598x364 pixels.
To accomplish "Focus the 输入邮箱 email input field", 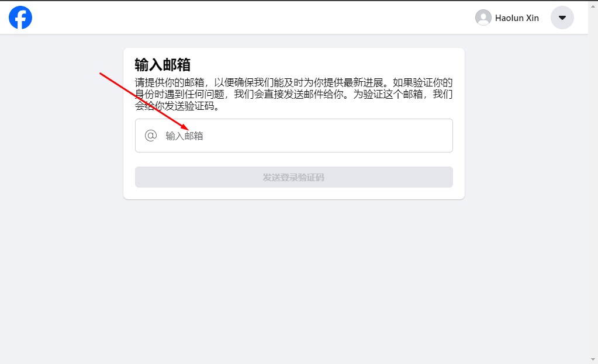I will [293, 136].
